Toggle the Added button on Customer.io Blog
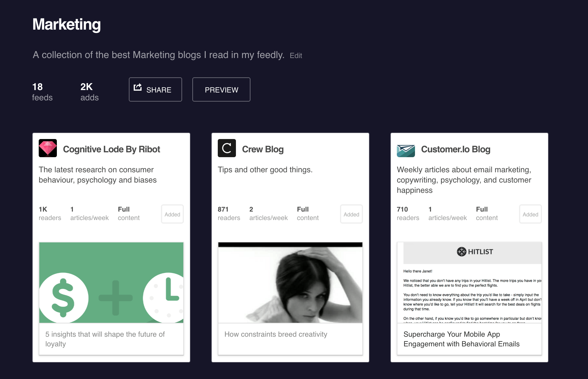Image resolution: width=588 pixels, height=379 pixels. (x=530, y=214)
